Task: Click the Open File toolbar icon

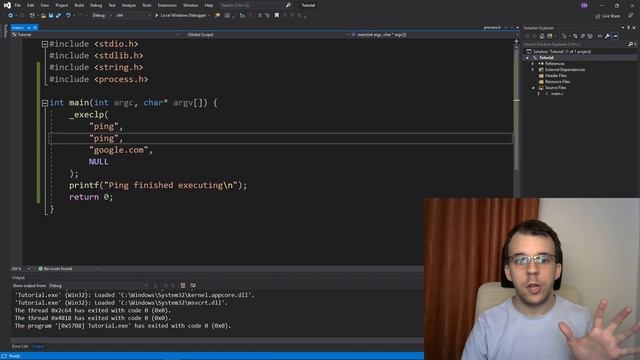Action: pos(43,16)
